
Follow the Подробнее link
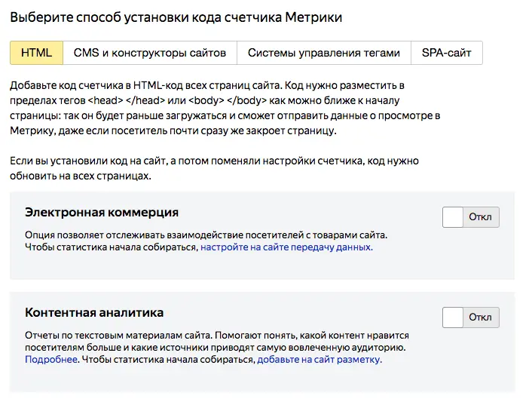click(x=51, y=360)
